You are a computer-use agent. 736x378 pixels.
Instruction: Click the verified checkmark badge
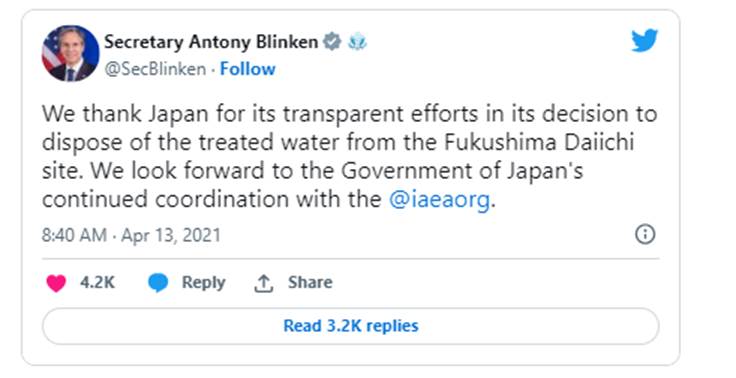pos(333,42)
